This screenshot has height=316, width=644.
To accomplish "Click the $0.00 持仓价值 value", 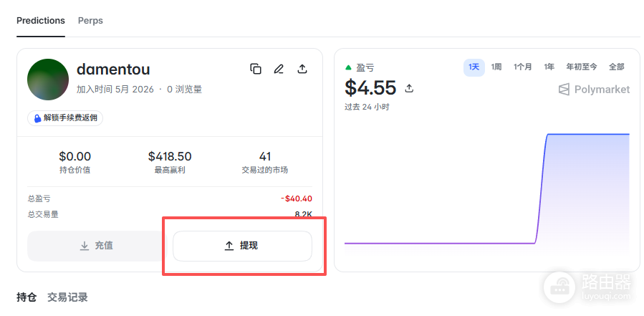I will pyautogui.click(x=75, y=156).
